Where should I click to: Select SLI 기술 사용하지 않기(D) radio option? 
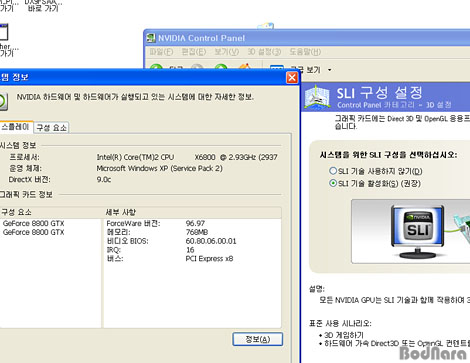[333, 171]
